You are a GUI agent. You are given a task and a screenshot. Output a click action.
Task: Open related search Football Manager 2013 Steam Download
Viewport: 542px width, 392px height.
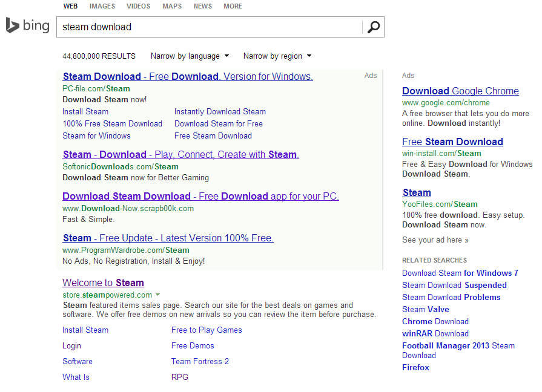click(458, 350)
